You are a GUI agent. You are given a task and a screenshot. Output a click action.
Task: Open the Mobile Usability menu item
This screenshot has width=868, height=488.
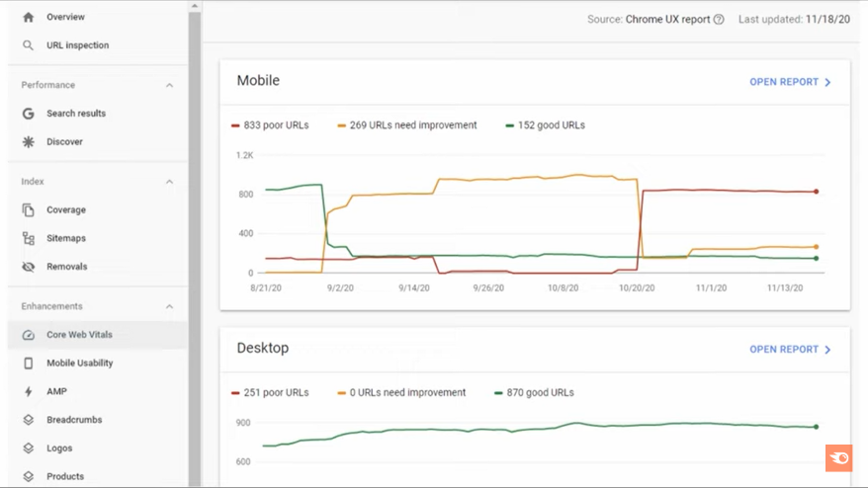(79, 364)
